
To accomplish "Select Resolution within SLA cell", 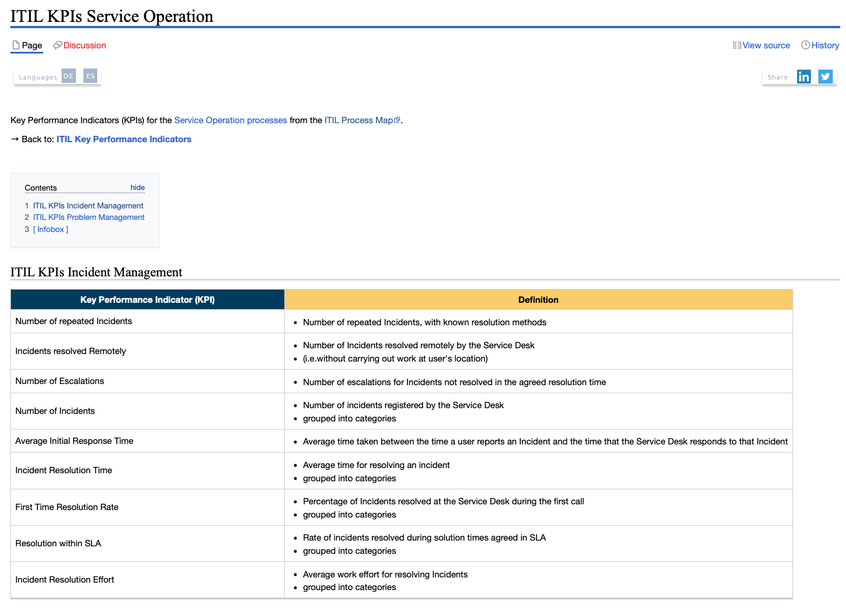I will (x=147, y=543).
